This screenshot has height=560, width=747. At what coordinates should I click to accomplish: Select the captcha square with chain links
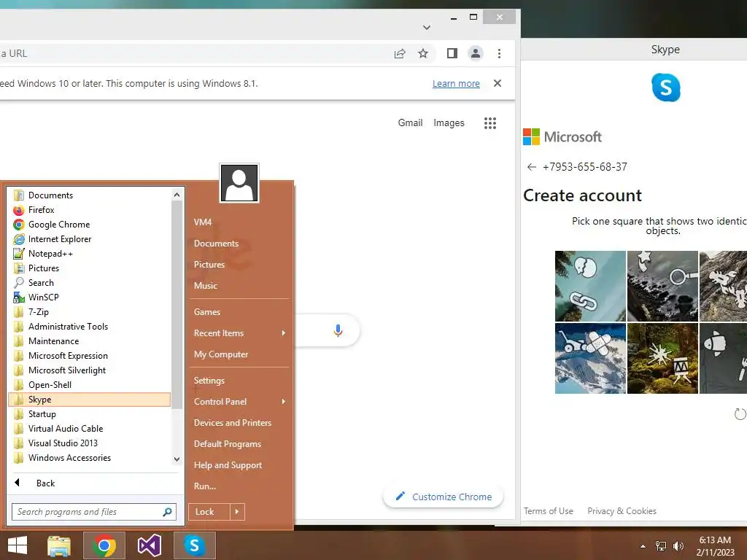[590, 286]
